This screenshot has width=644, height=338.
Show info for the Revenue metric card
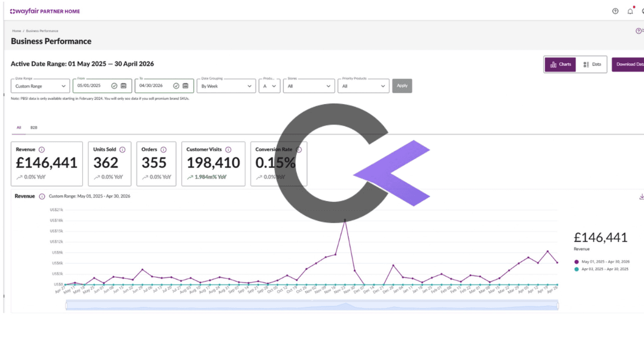click(x=42, y=150)
